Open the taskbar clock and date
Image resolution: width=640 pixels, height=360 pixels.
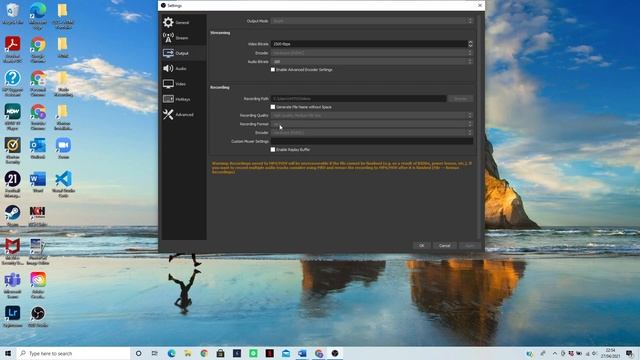click(611, 353)
